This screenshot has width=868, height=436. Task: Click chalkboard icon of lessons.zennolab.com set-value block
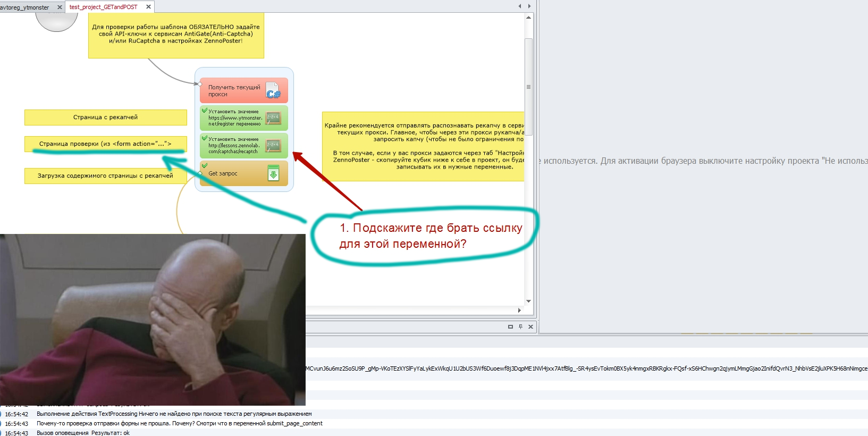273,145
